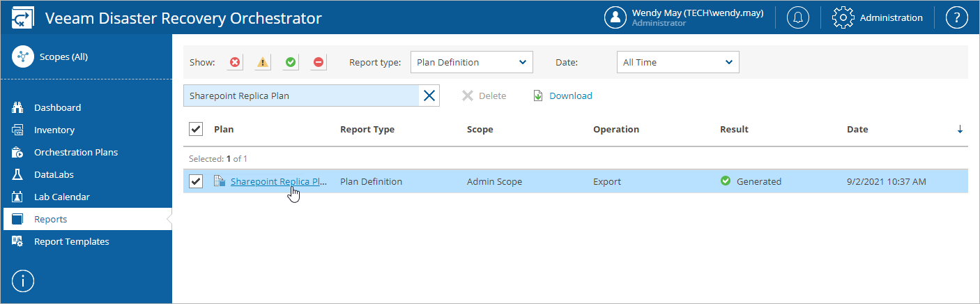Click the 9/2/2021 10:37 AM date cell
The height and width of the screenshot is (304, 980).
point(887,181)
